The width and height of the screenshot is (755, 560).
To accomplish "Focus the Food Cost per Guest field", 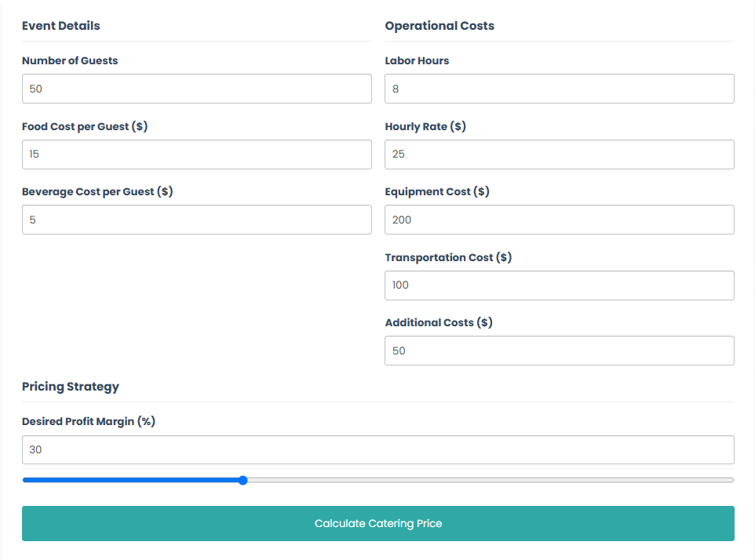I will point(196,155).
